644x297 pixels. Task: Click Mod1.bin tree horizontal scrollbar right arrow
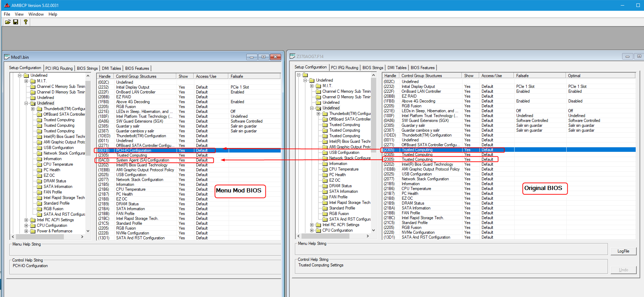(82, 237)
